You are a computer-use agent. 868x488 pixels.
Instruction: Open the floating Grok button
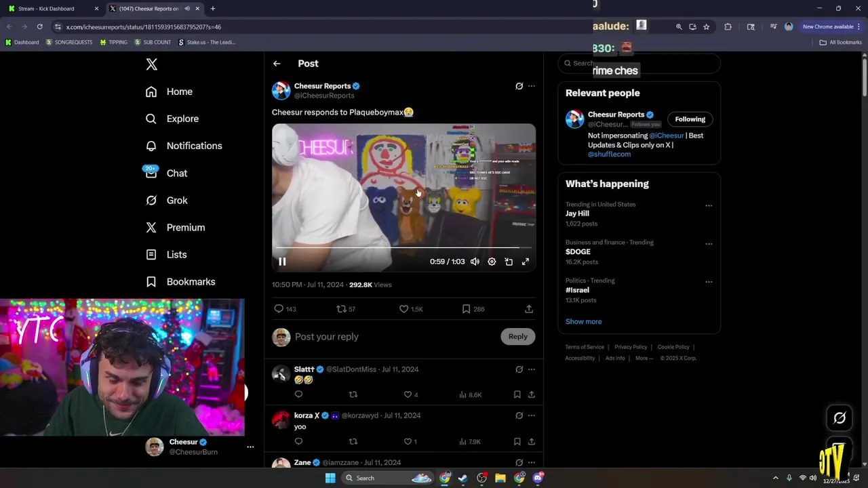click(840, 418)
